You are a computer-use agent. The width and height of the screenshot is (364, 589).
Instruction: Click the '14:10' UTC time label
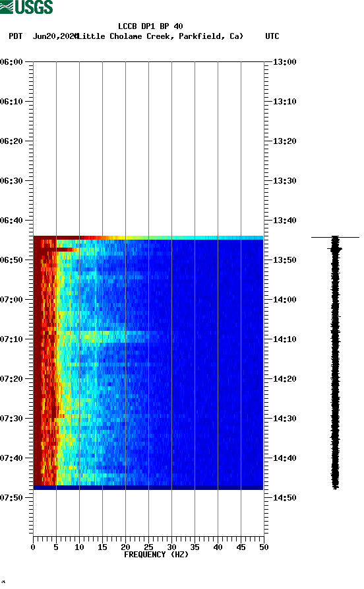pyautogui.click(x=284, y=339)
